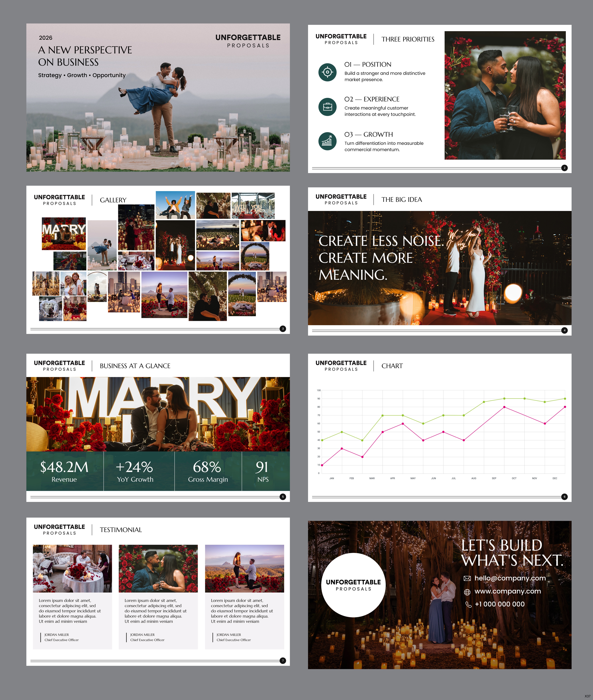Click the target icon beside 01 — POSITION
Viewport: 593px width, 700px height.
[327, 72]
